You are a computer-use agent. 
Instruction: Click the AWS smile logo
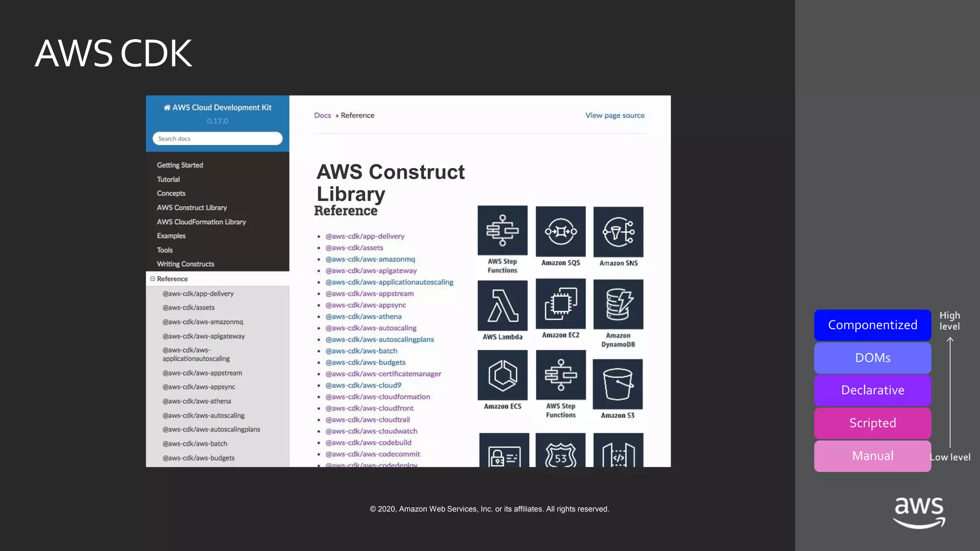[x=919, y=513]
